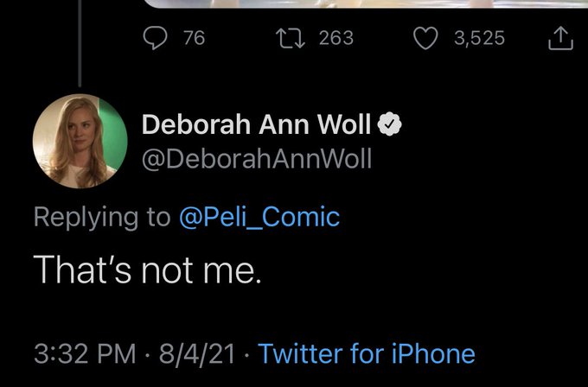Viewport: 588px width, 387px height.
Task: Click the Twitter for iPhone source link
Action: point(367,353)
